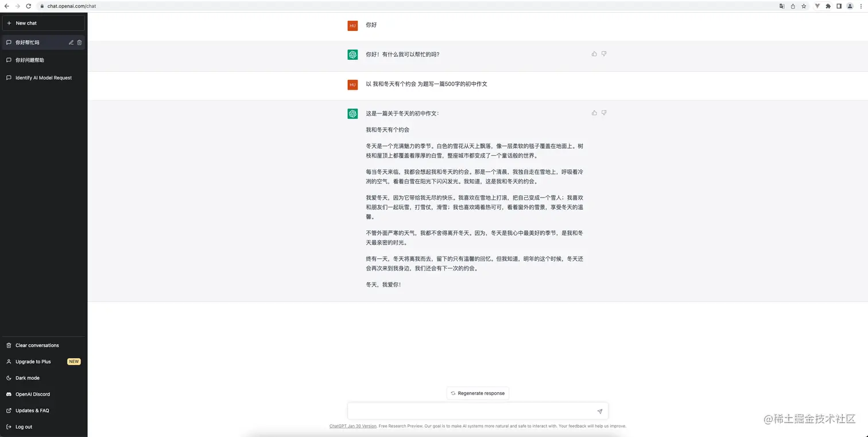Click Clear conversations
The image size is (868, 437).
44,345
